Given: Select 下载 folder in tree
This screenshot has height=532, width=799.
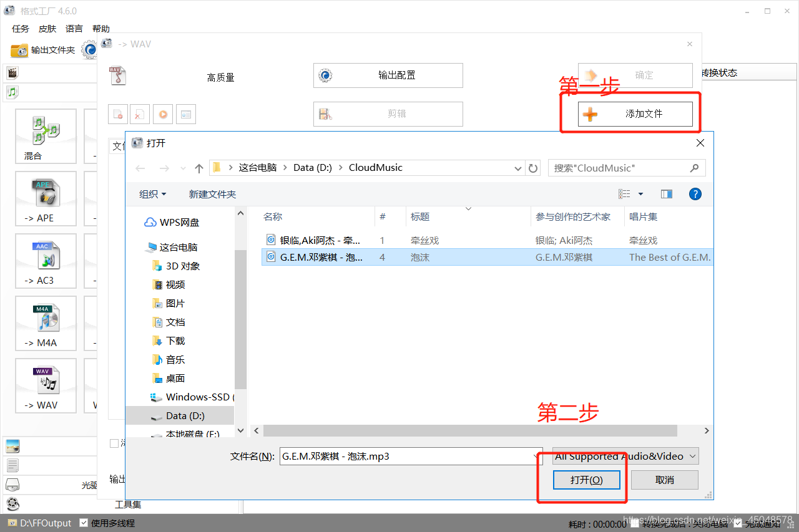Looking at the screenshot, I should click(169, 341).
